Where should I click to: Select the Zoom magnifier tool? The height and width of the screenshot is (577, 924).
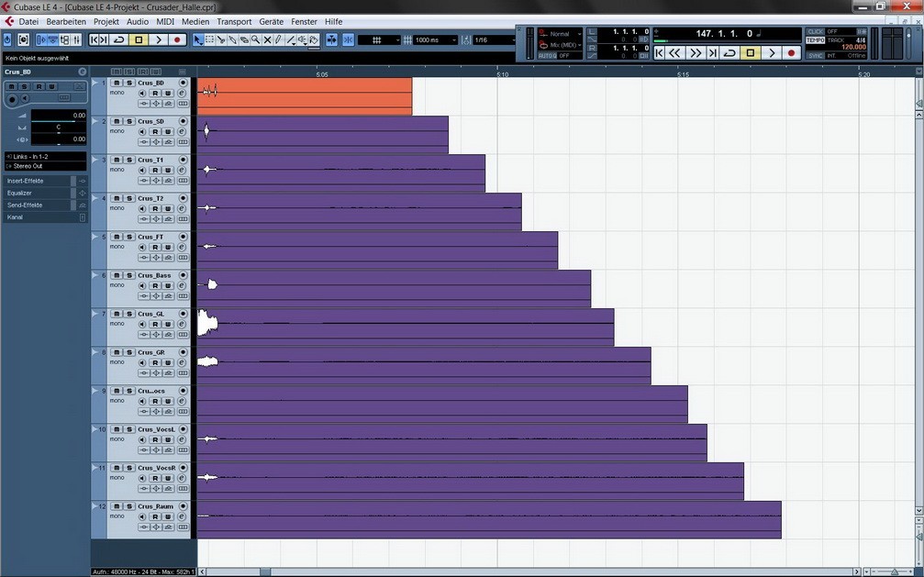click(x=256, y=40)
